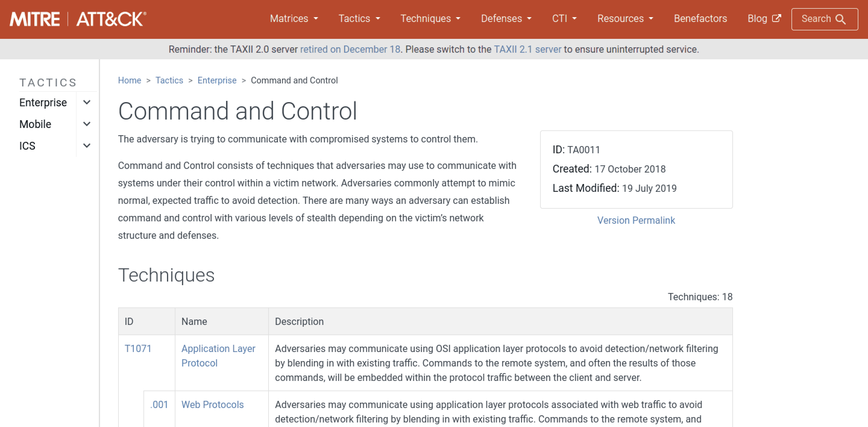Click the 'Techniques' section heading
868x427 pixels.
166,275
